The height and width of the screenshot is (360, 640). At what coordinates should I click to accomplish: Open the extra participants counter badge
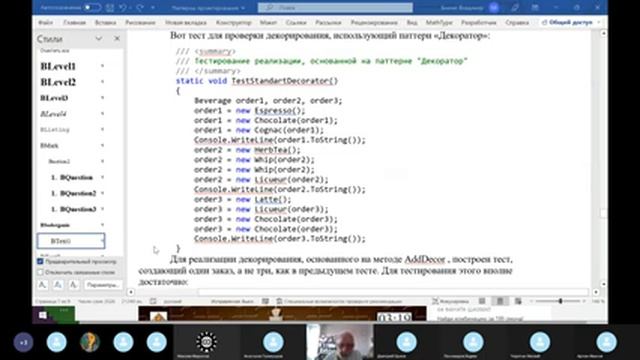pos(23,342)
